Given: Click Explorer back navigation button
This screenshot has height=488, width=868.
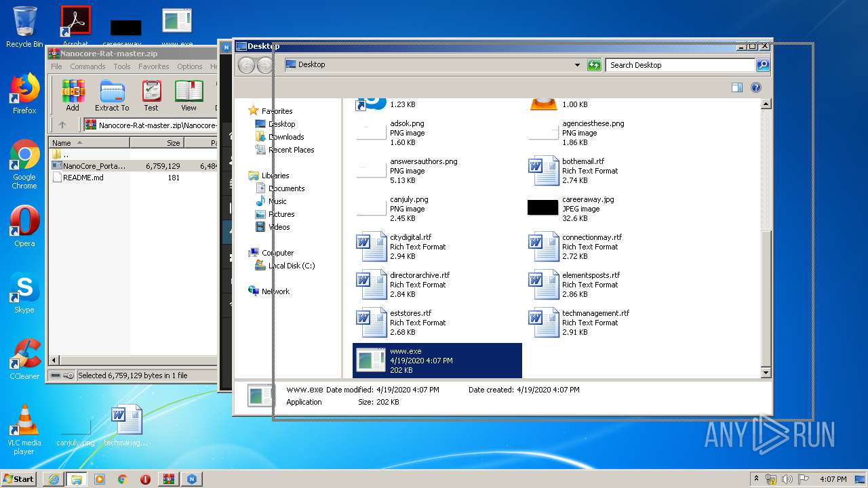Looking at the screenshot, I should [247, 65].
